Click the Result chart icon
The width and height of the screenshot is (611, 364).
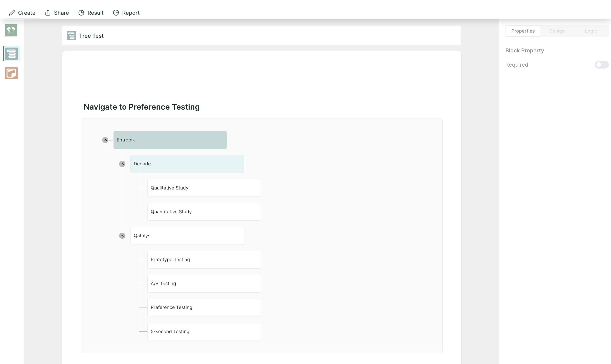pos(81,13)
